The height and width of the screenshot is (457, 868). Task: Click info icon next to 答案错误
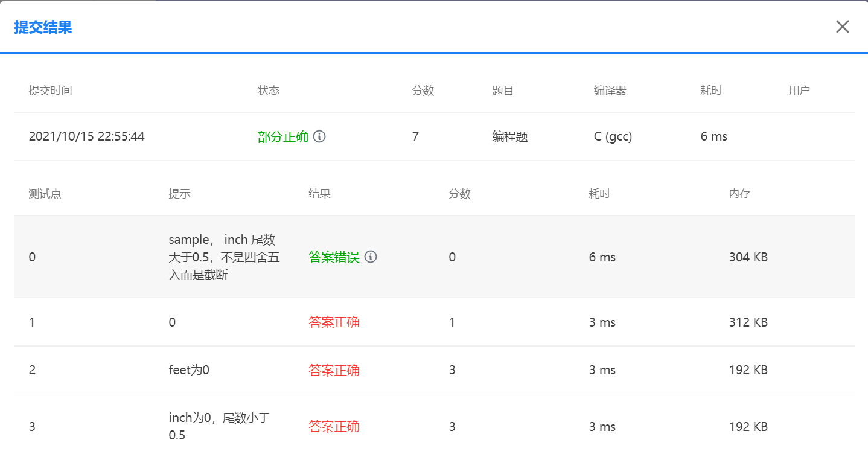coord(371,257)
